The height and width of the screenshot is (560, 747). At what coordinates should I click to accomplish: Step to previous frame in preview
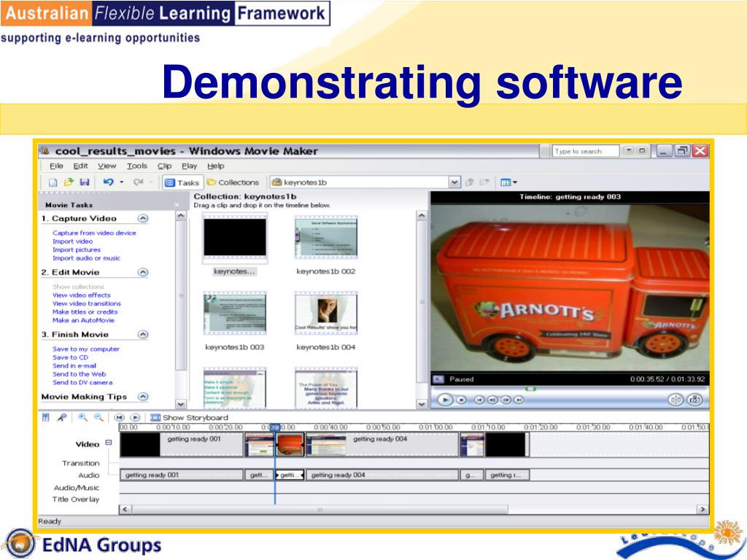492,400
